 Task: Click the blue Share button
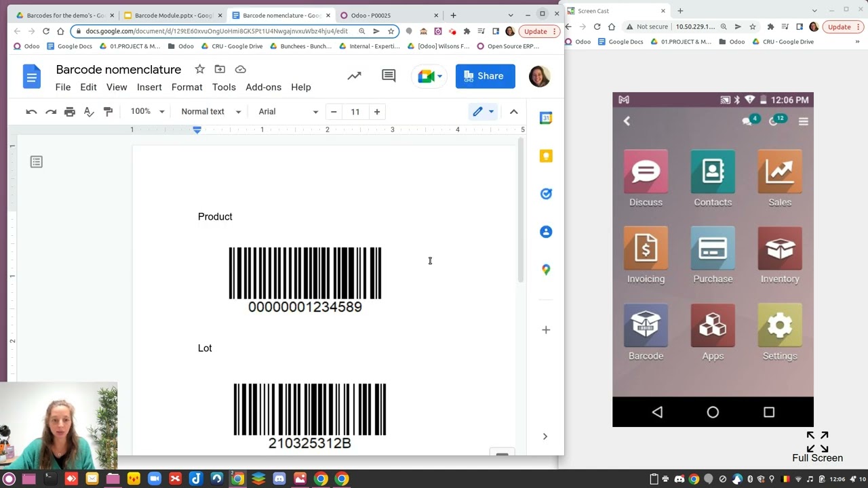[485, 76]
